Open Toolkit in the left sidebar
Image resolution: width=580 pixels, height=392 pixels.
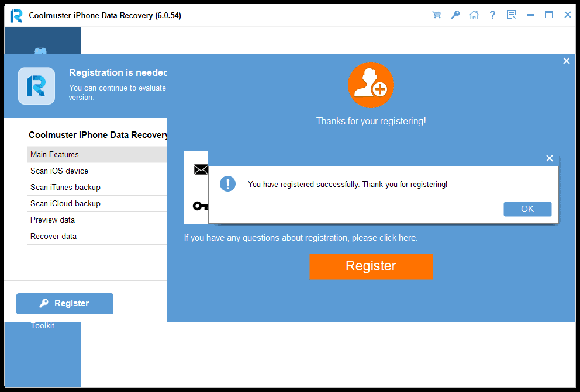point(43,326)
